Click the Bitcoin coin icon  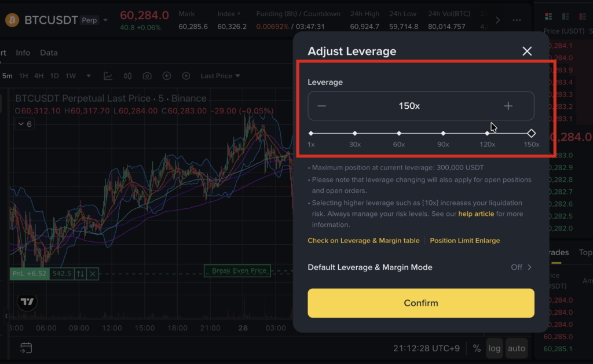[12, 20]
